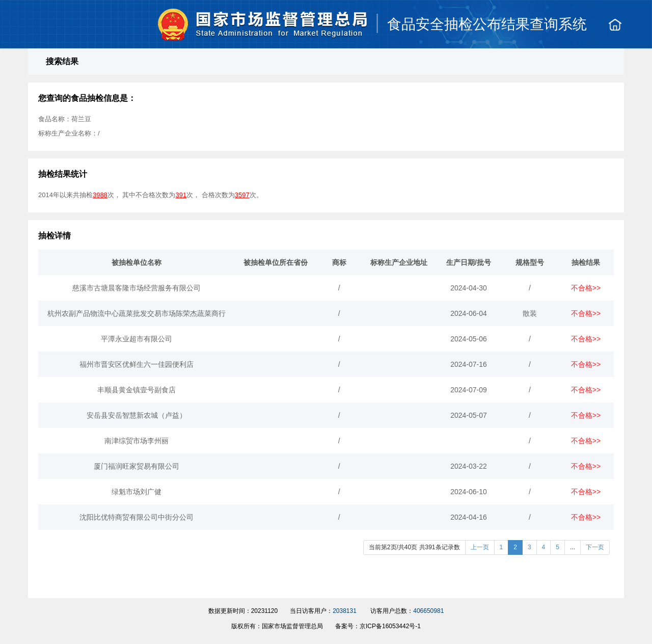
Task: Open 不合格 result for 福州市晋安区优鲜生 row
Action: [586, 364]
